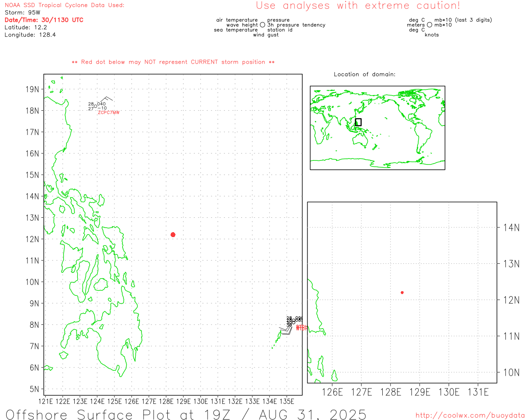Click the 15N latitude axis label
525x420 pixels.
coord(32,175)
